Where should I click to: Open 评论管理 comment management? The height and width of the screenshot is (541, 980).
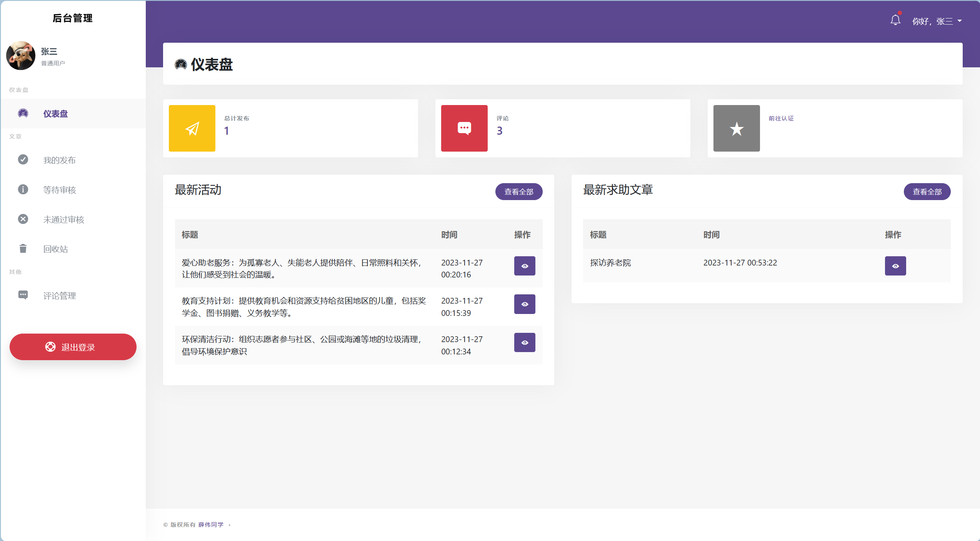pyautogui.click(x=60, y=296)
